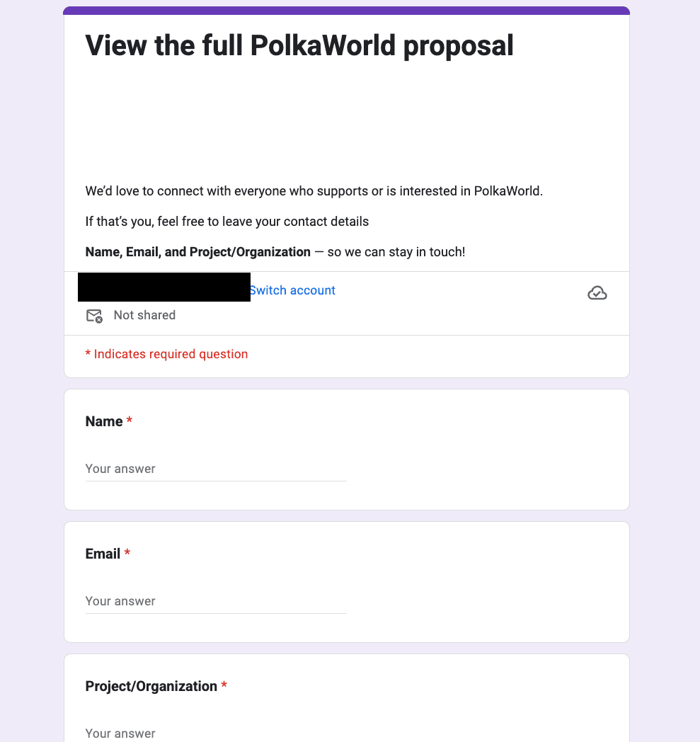Click the bold "Name, Email, and Project/Organization" text
This screenshot has height=742, width=700.
coord(197,252)
